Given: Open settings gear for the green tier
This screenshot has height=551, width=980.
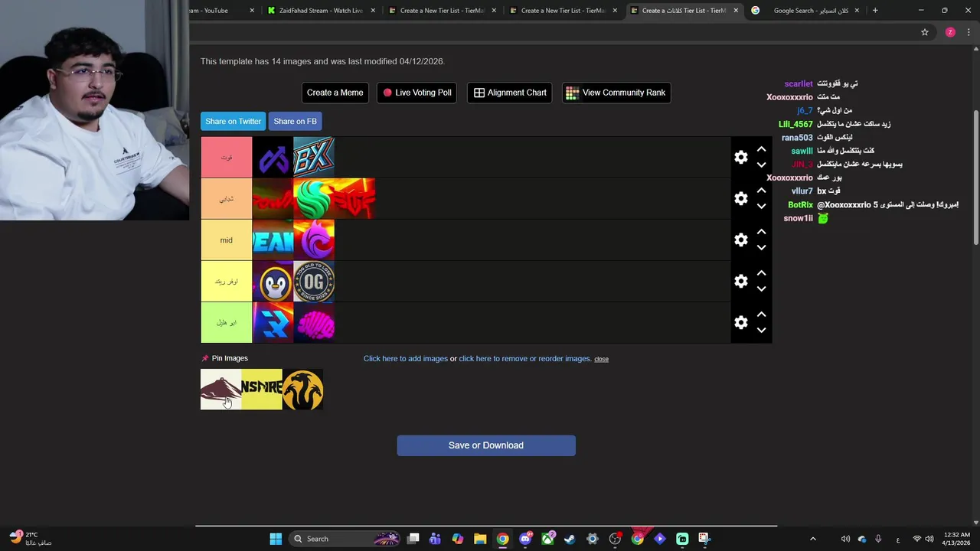Looking at the screenshot, I should pos(740,322).
